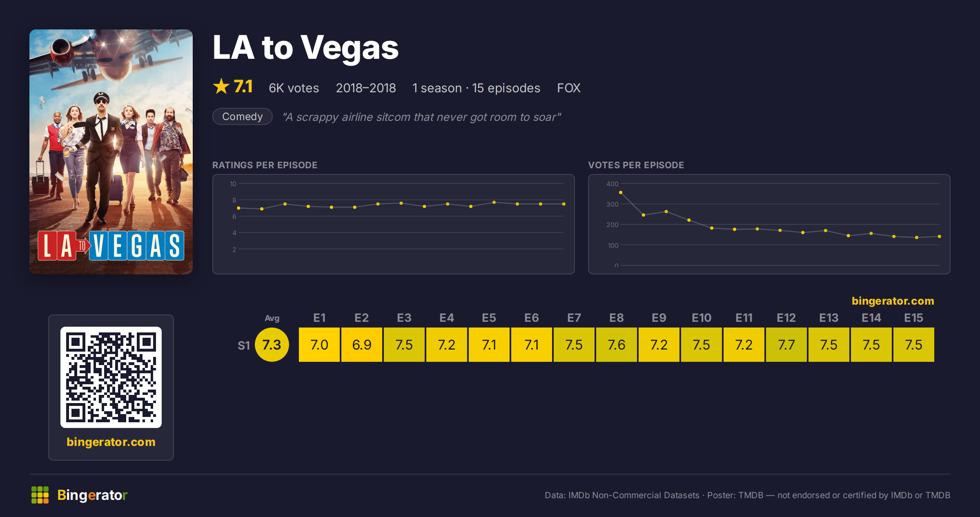Click the Bingerator brand name in footer
980x517 pixels.
coord(92,495)
